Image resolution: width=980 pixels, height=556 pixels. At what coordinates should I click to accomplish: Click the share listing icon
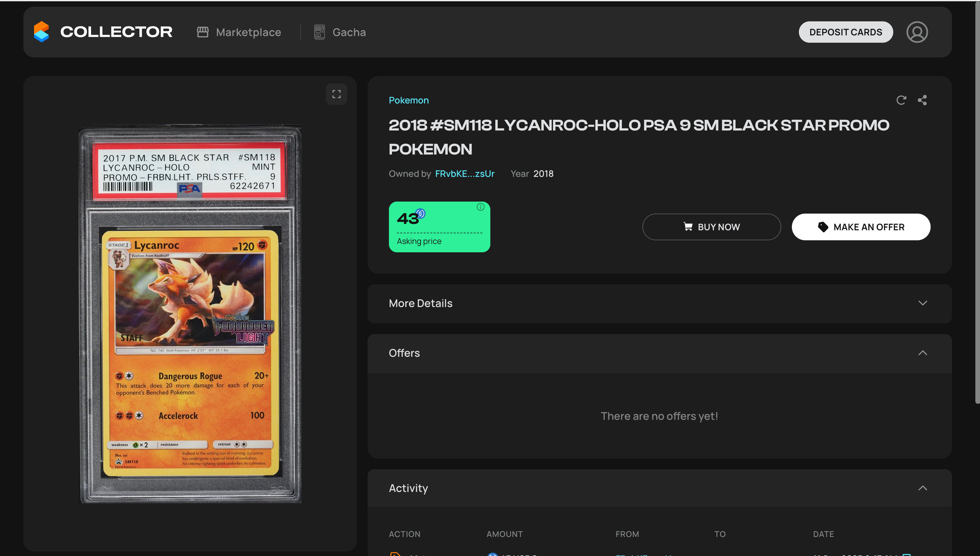(922, 100)
